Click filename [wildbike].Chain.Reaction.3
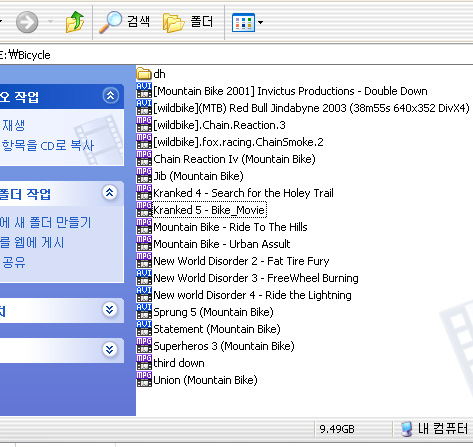This screenshot has height=447, width=473. [x=219, y=125]
